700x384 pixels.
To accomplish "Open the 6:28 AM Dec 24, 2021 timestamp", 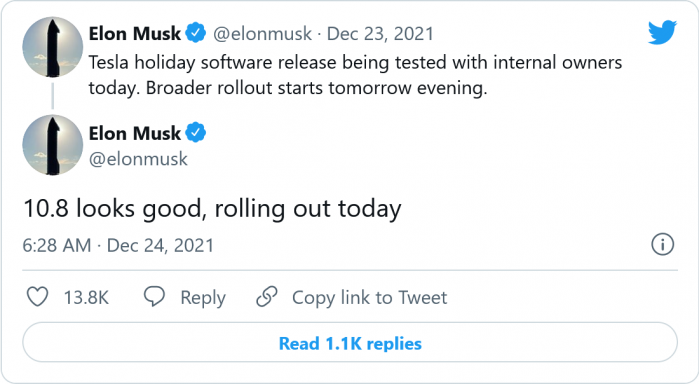I will pyautogui.click(x=118, y=246).
